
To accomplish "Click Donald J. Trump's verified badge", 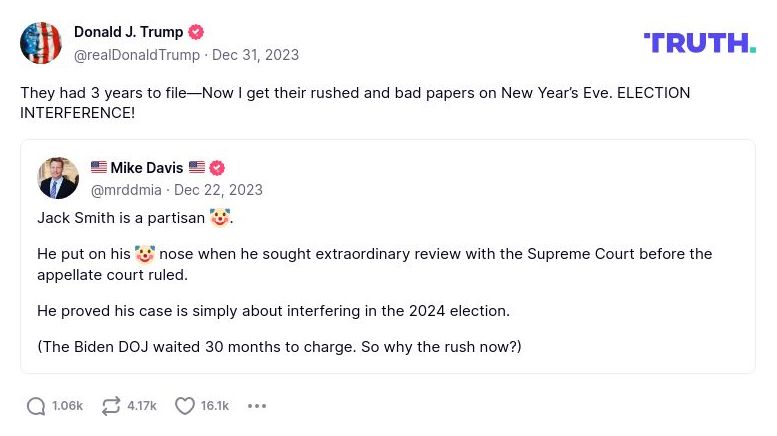I will [196, 32].
